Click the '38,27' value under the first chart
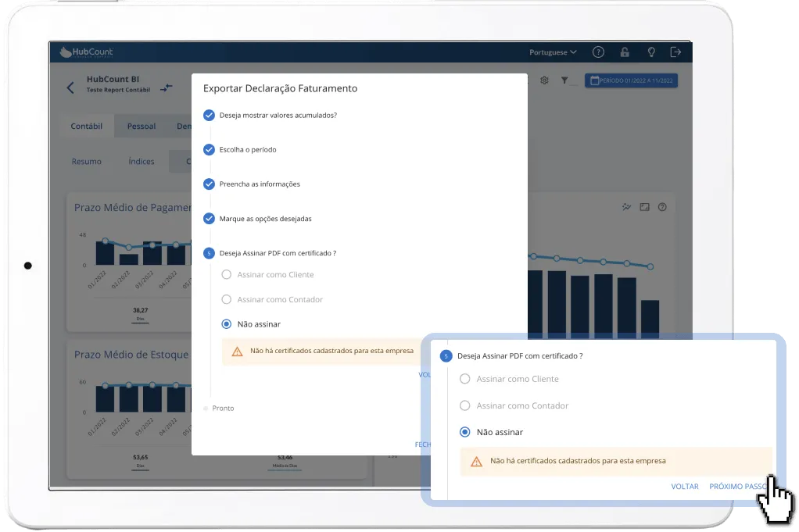This screenshot has height=532, width=799. click(140, 310)
